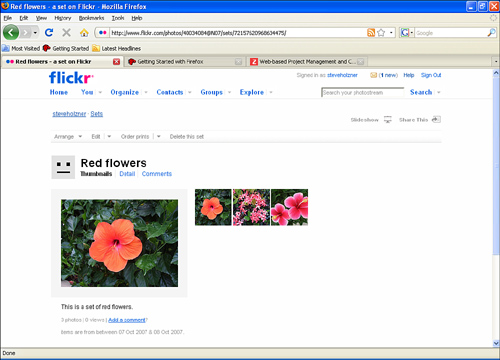Open the Tools menu
The width and height of the screenshot is (500, 360).
coord(118,18)
